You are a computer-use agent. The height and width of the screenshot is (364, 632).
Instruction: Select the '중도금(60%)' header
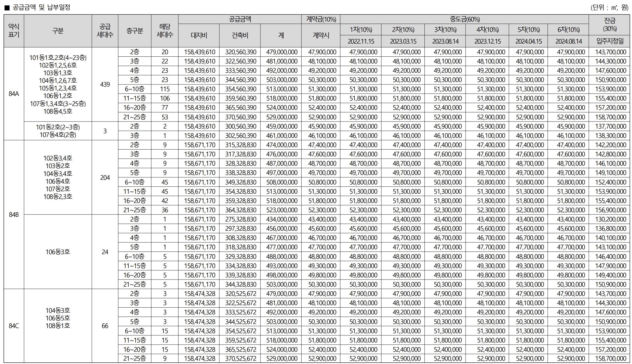coord(464,19)
